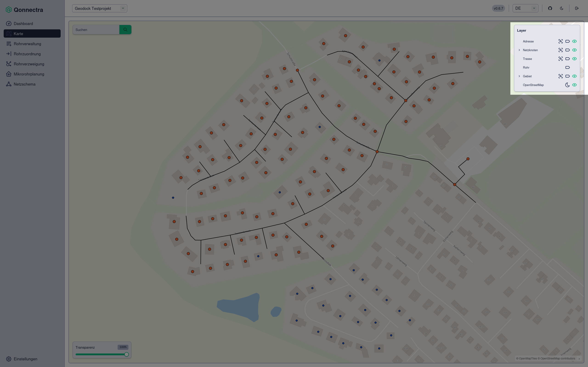Viewport: 588px width, 367px height.
Task: Open Einstellungen at the sidebar bottom
Action: [25, 359]
